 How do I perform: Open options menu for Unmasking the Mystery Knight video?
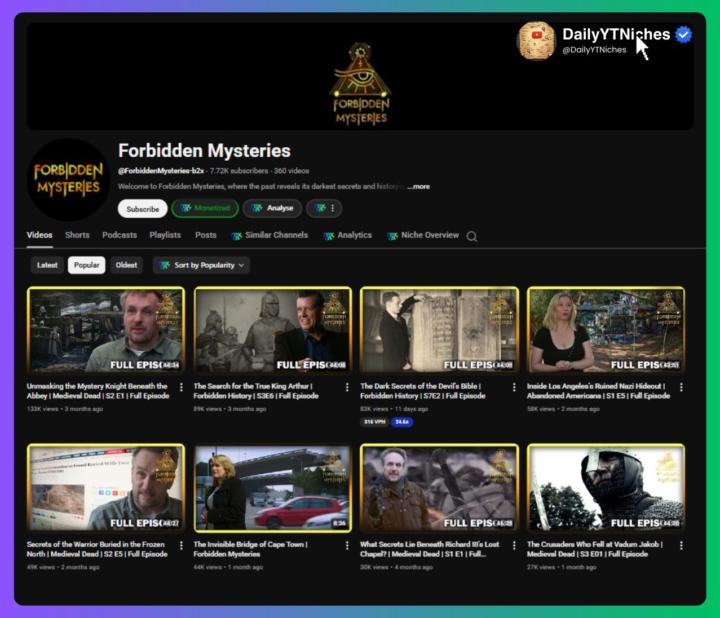[x=181, y=387]
